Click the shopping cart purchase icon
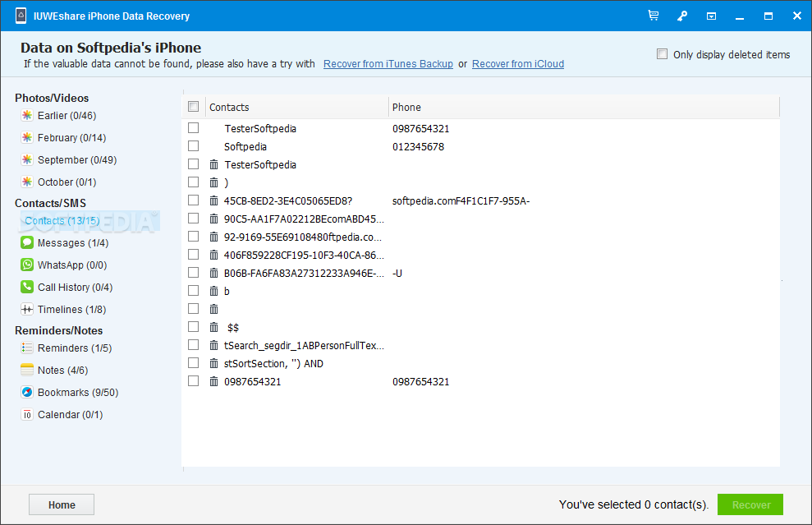 654,16
